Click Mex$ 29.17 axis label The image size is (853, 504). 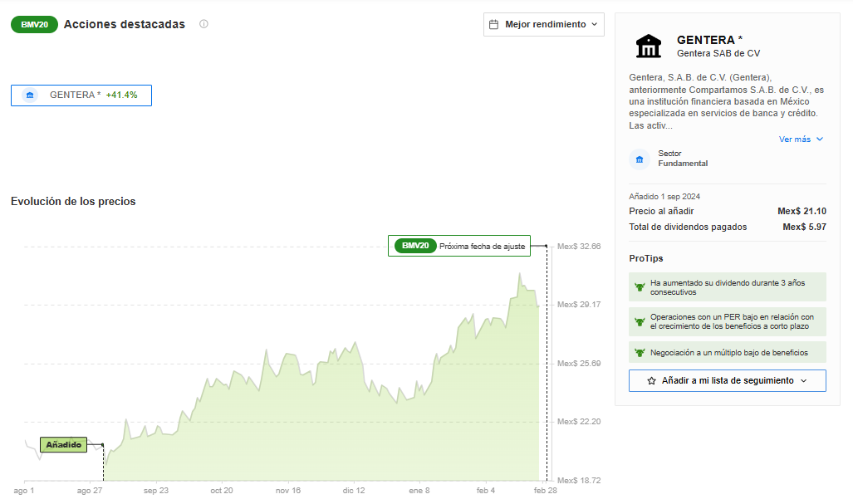tap(579, 305)
